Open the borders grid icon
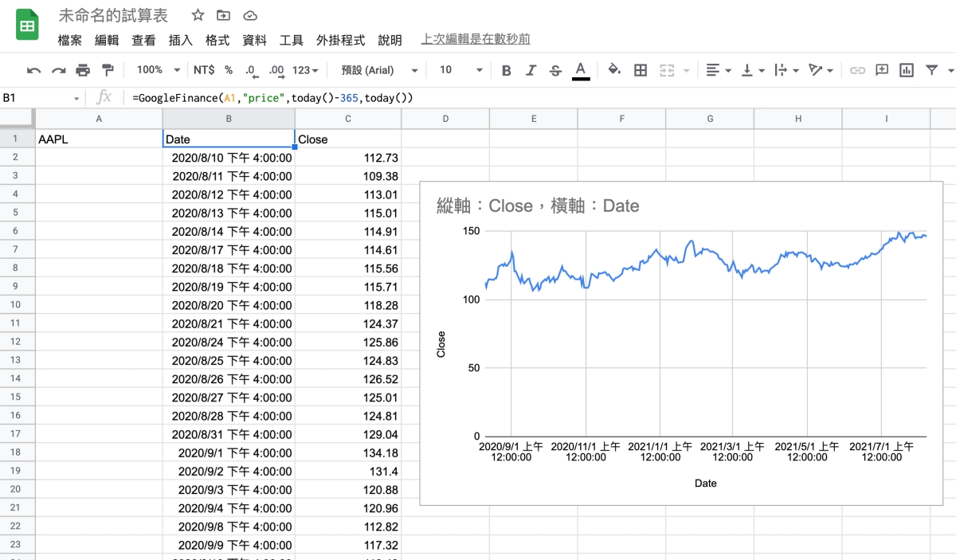The height and width of the screenshot is (560, 956). pyautogui.click(x=641, y=70)
